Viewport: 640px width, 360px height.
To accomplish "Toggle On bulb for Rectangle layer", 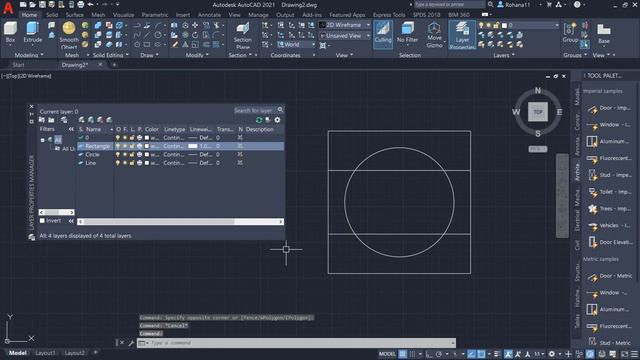I will [x=118, y=146].
